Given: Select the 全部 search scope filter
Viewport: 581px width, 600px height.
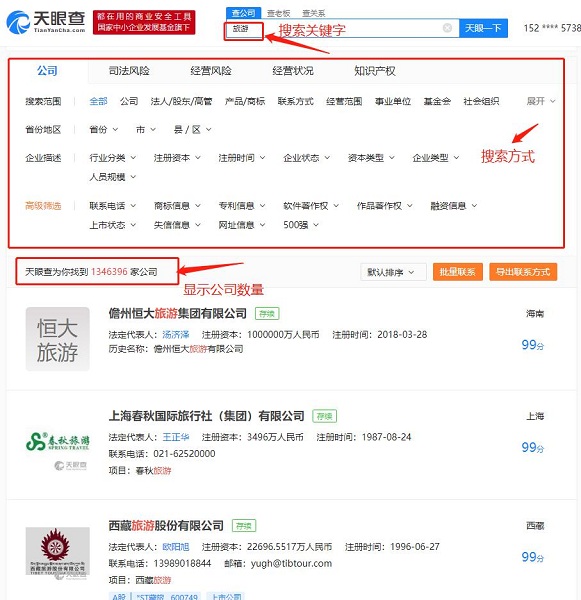Looking at the screenshot, I should point(98,101).
